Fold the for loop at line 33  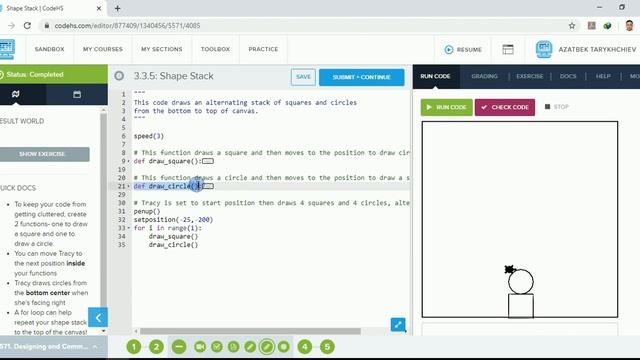click(x=129, y=228)
